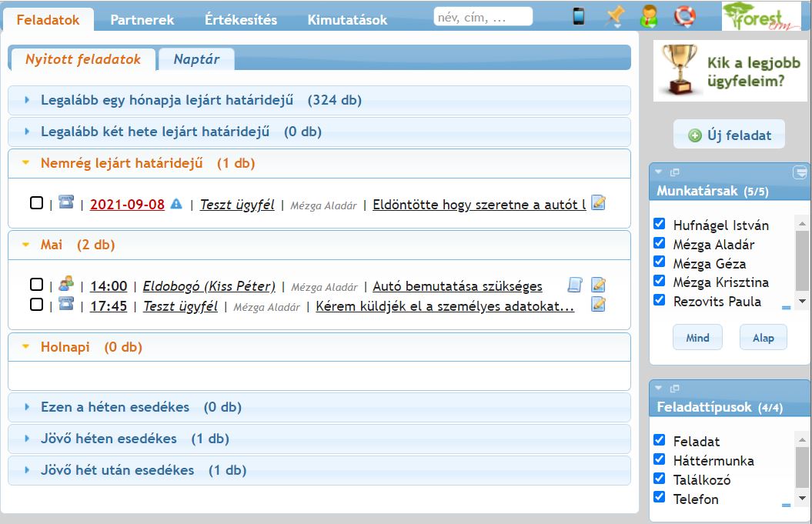Click the name and address search field

point(483,17)
